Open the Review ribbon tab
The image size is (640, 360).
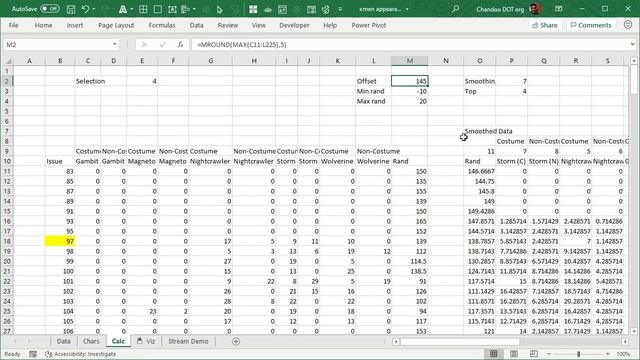[x=228, y=25]
